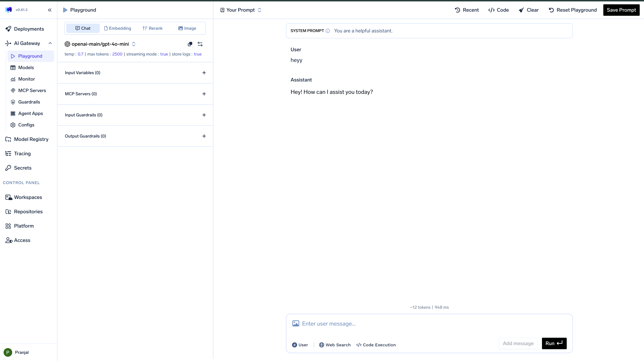Click Save Prompt

[621, 10]
